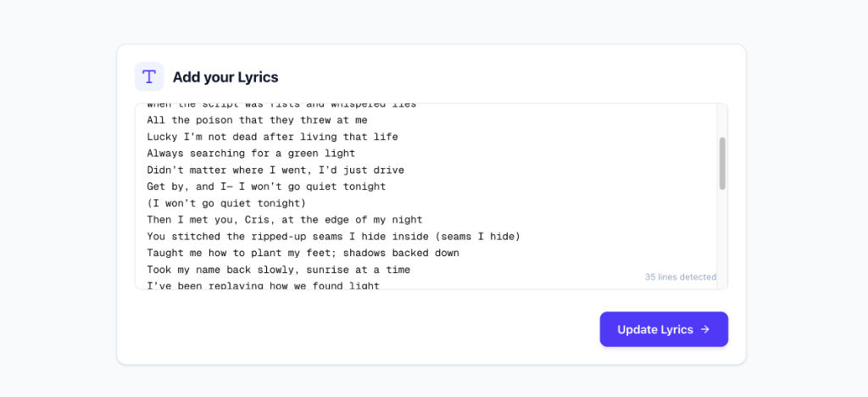Click line "Taught me how to plant my feet"

[303, 253]
